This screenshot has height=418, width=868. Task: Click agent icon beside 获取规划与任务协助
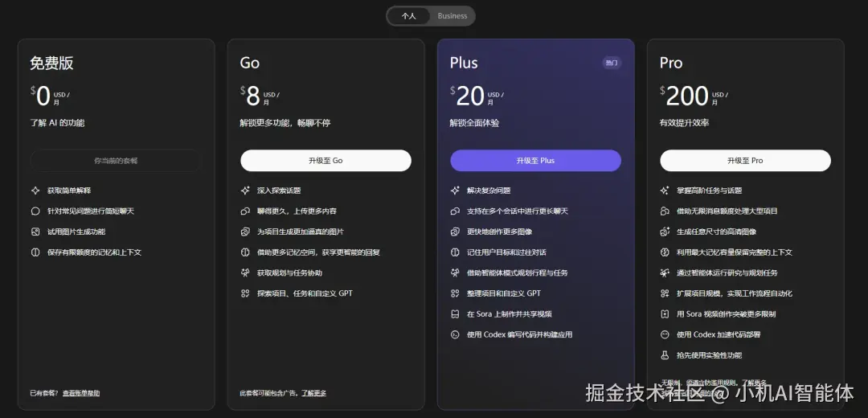point(245,273)
